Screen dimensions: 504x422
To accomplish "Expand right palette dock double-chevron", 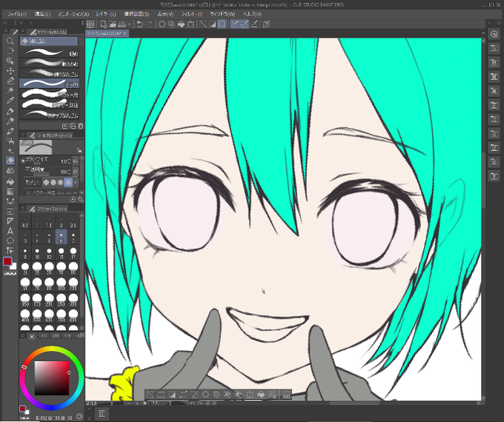I will click(499, 23).
